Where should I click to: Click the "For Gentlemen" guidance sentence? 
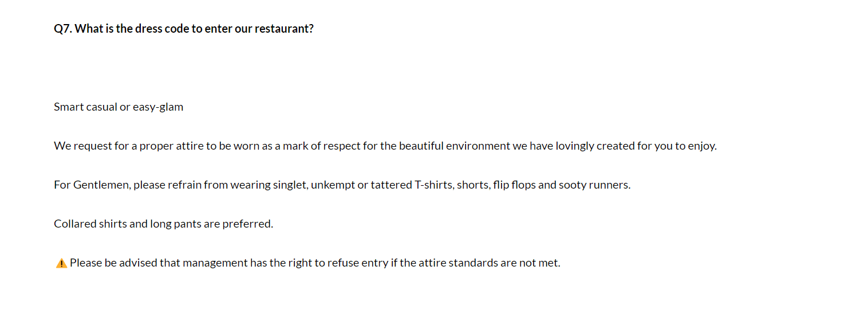point(342,185)
